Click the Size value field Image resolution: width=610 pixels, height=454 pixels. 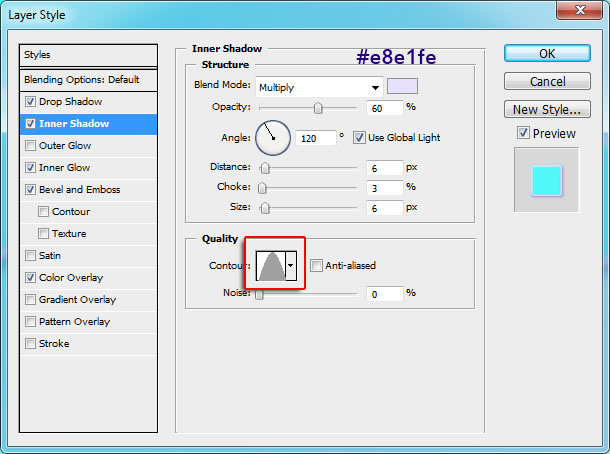tap(384, 208)
